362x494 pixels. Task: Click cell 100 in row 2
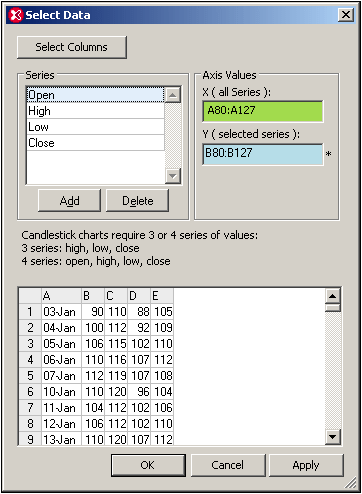[x=93, y=328]
